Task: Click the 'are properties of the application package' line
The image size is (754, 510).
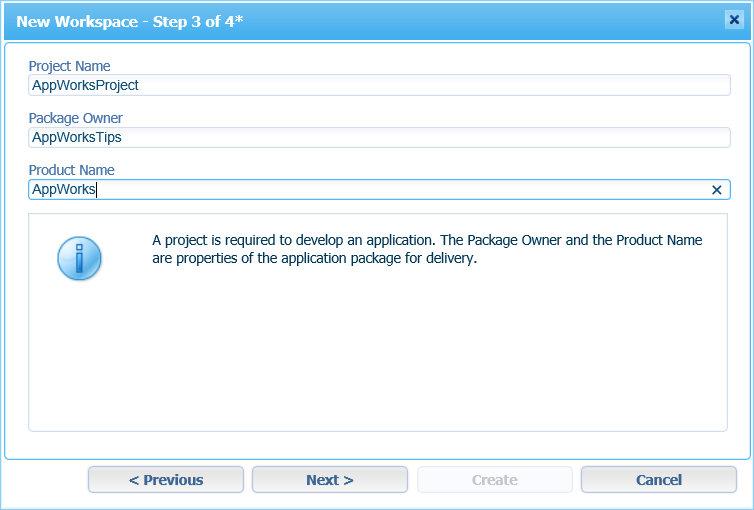Action: pyautogui.click(x=314, y=258)
